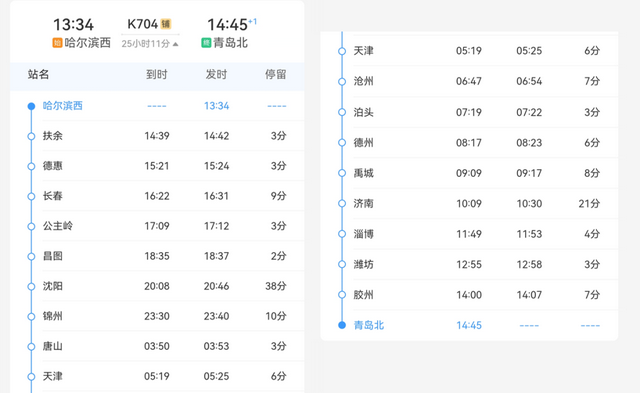
Task: Click 泊头 departure time 07:22
Action: [x=529, y=112]
